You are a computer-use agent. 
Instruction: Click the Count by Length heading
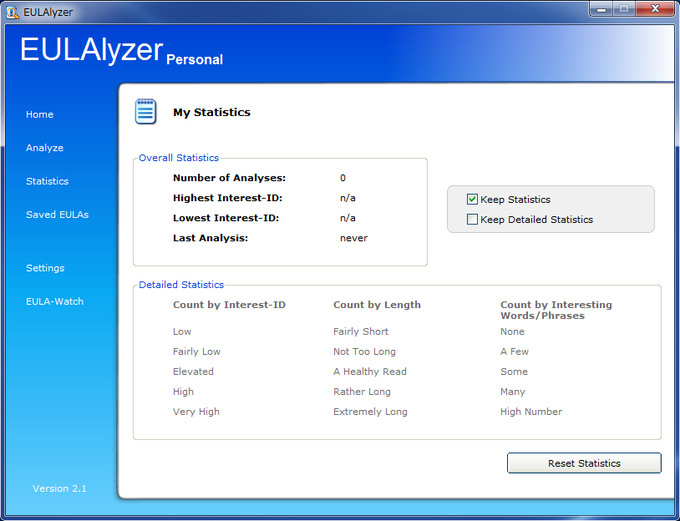coord(377,305)
